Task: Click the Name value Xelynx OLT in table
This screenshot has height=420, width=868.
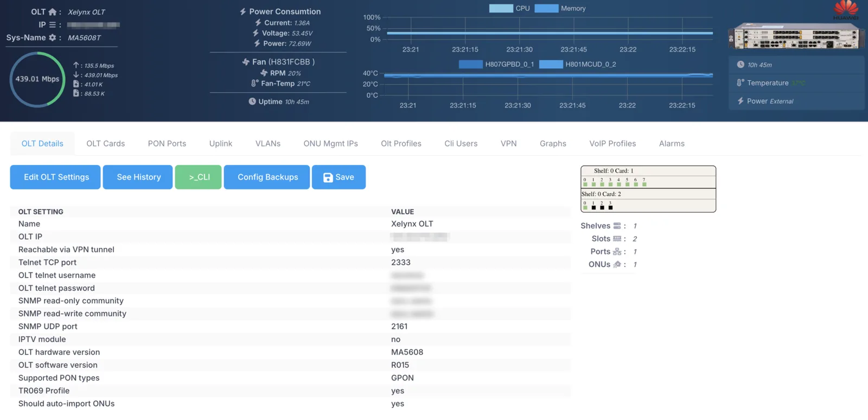Action: (412, 224)
